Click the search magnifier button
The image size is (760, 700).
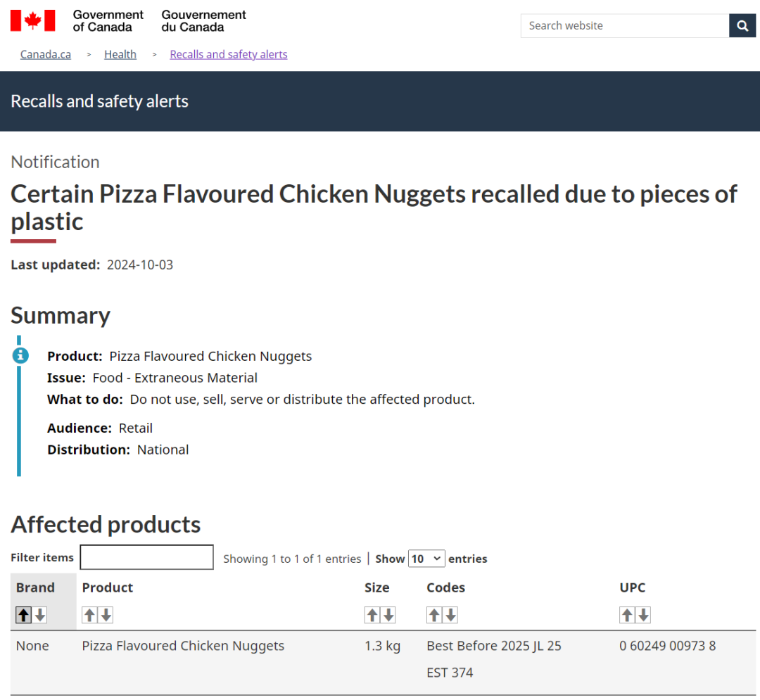pos(742,25)
